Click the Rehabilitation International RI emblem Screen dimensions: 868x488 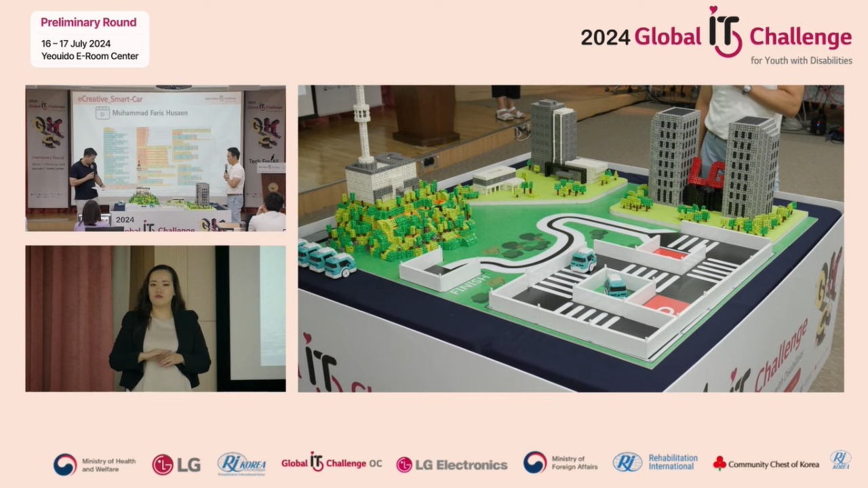(x=627, y=462)
